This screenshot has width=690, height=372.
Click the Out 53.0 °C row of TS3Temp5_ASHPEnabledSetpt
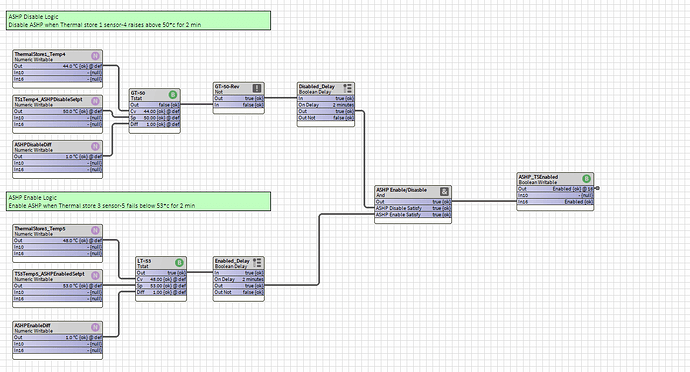(x=58, y=286)
